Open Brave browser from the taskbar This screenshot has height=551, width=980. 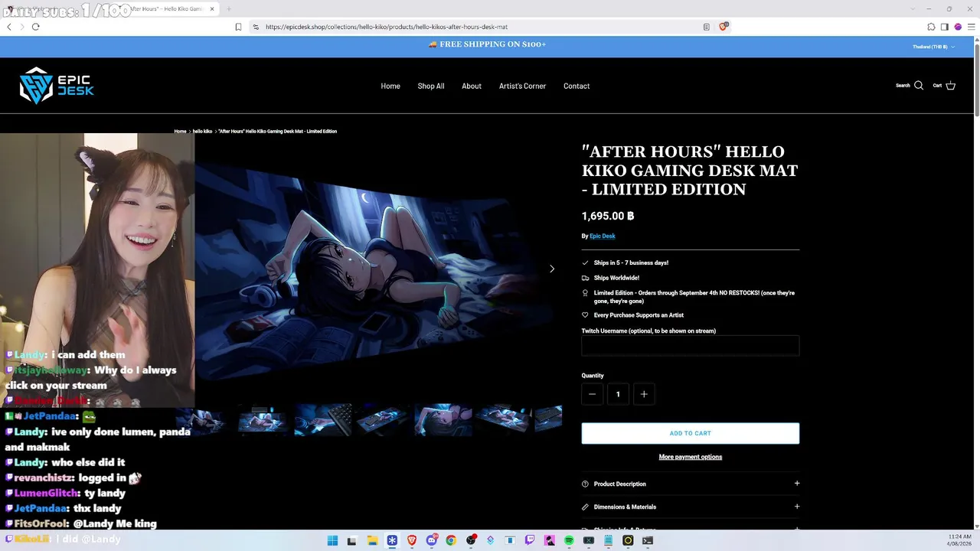coord(412,540)
